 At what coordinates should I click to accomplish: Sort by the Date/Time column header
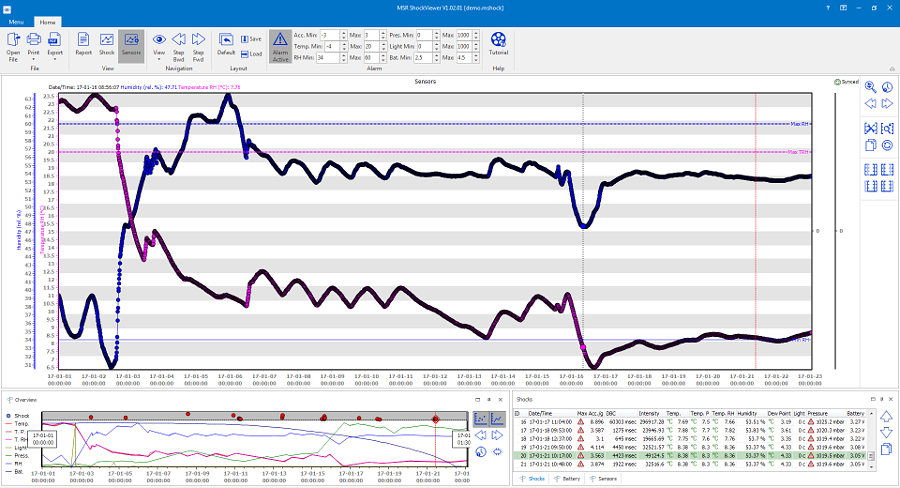pyautogui.click(x=551, y=413)
